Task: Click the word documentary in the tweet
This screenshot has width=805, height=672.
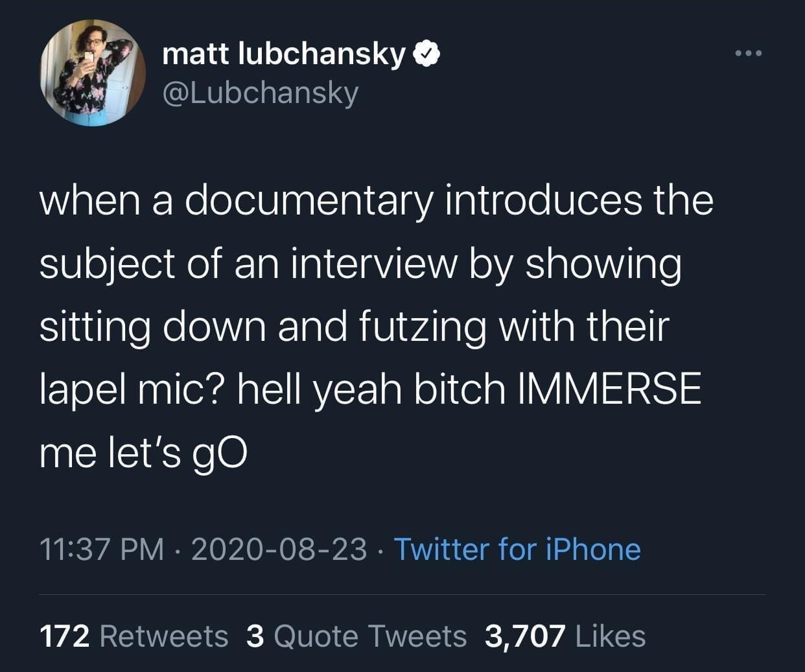Action: pyautogui.click(x=309, y=200)
